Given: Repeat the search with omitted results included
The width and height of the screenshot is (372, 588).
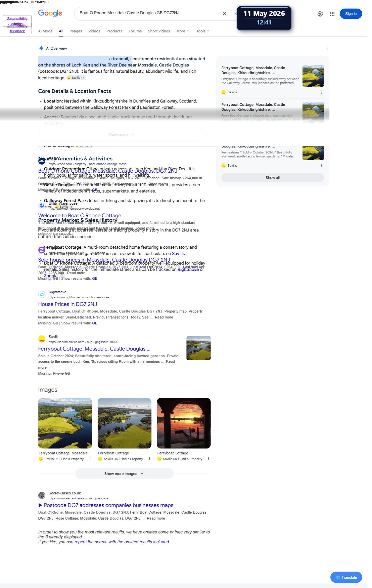Looking at the screenshot, I should [122, 542].
